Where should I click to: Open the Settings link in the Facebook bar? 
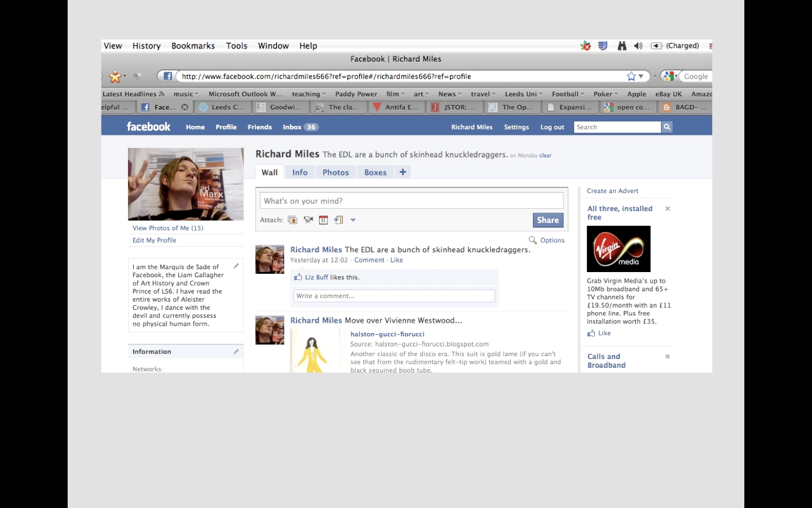[x=517, y=127]
